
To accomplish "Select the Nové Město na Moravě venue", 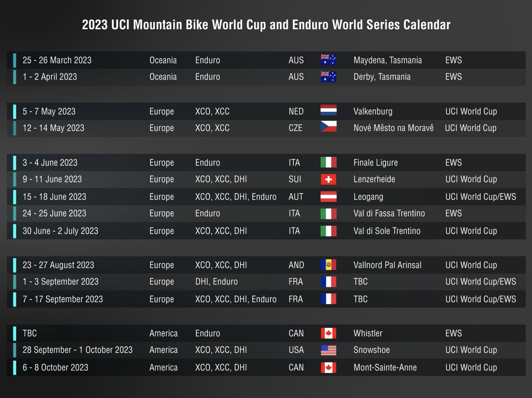I will (393, 128).
